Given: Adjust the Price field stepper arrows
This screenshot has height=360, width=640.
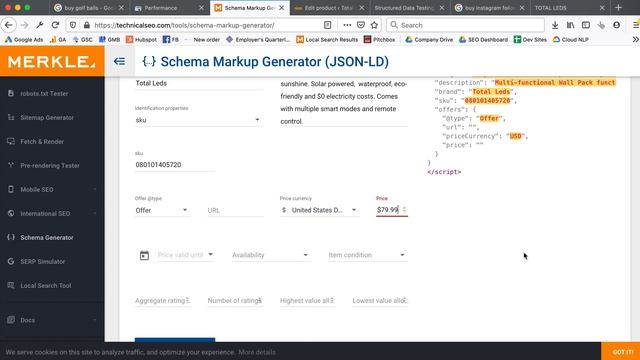Looking at the screenshot, I should click(404, 210).
